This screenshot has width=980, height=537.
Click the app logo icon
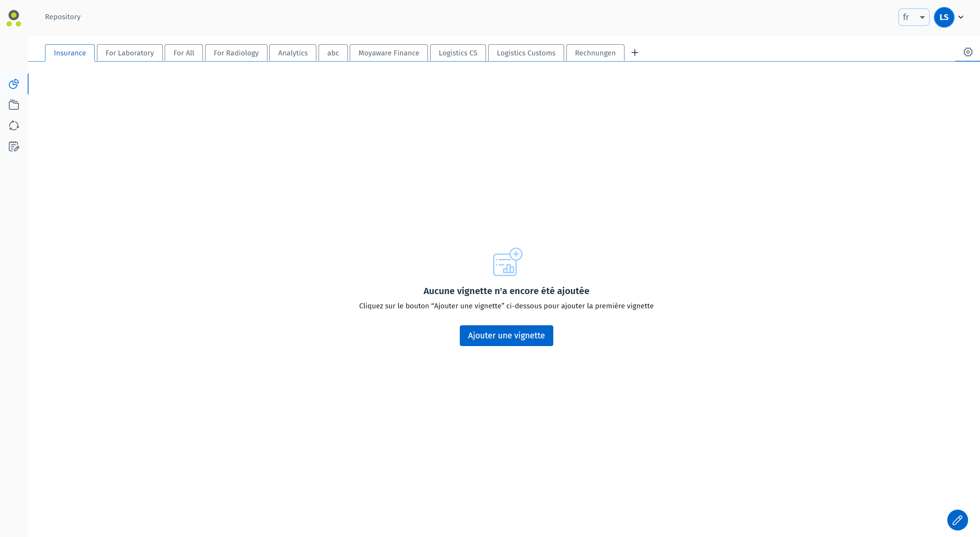(14, 18)
